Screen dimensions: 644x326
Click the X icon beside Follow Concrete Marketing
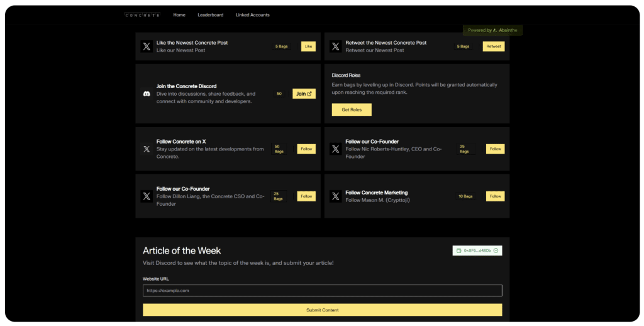pos(336,196)
